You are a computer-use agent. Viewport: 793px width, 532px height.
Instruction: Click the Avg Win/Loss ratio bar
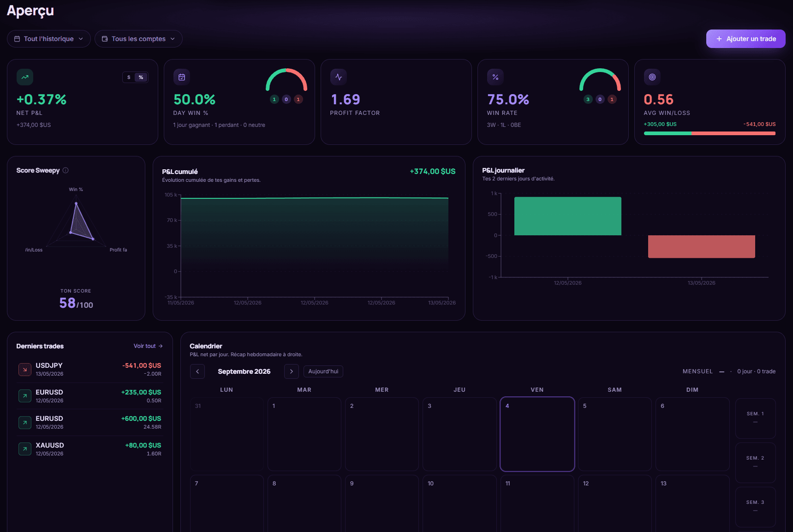pos(710,133)
